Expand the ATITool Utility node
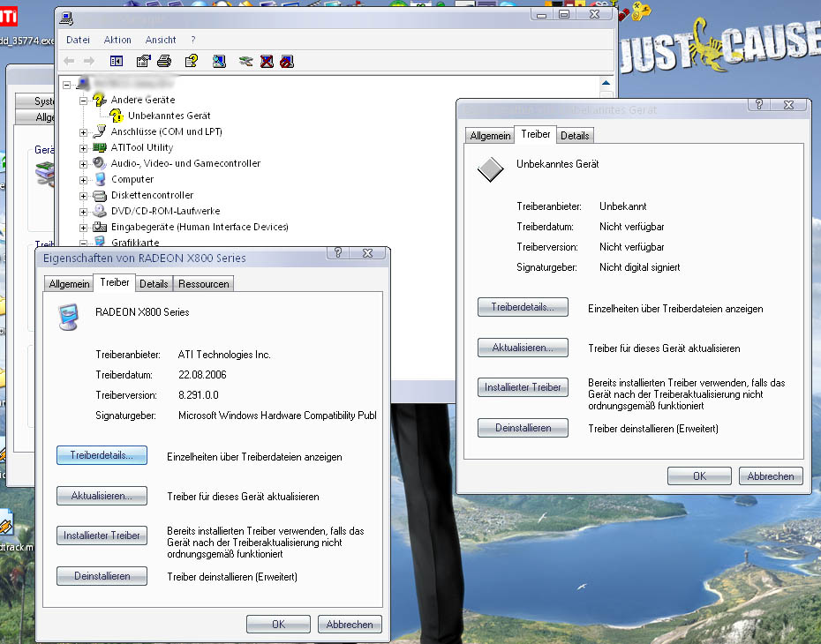Viewport: 821px width, 644px height. coord(83,148)
